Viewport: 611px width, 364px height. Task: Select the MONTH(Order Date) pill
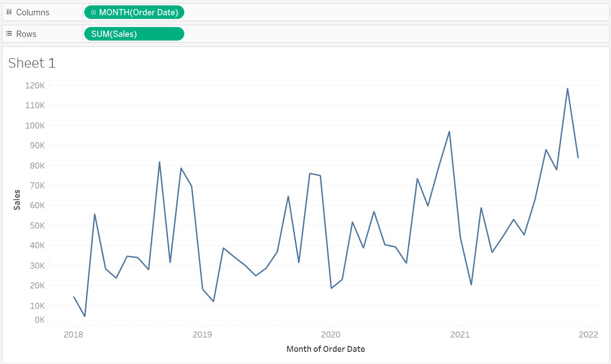point(138,13)
